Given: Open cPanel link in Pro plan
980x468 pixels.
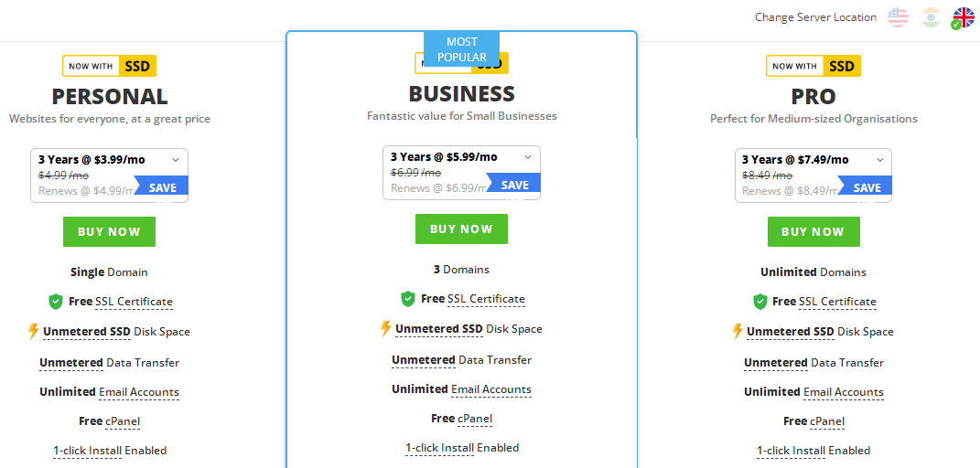Looking at the screenshot, I should 827,421.
